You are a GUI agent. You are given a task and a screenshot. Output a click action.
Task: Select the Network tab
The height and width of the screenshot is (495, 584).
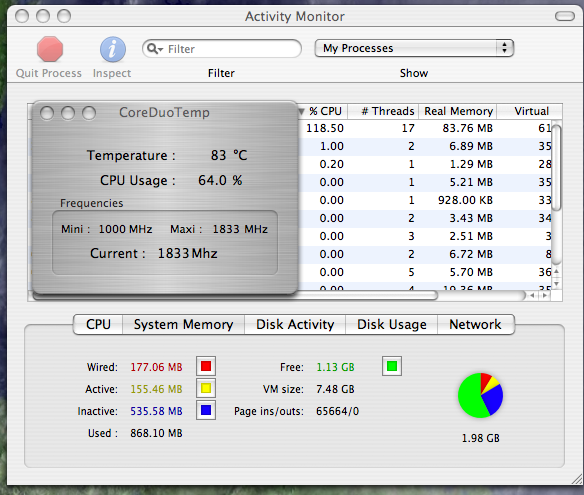[x=476, y=324]
